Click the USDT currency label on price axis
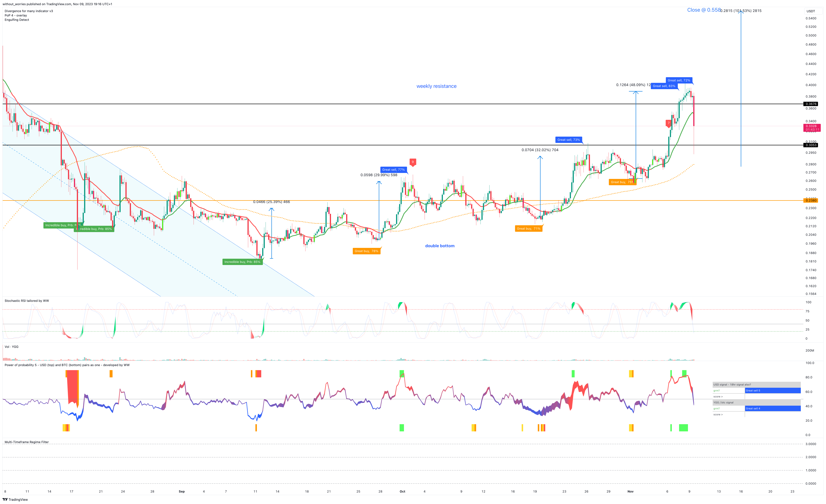 pyautogui.click(x=811, y=11)
